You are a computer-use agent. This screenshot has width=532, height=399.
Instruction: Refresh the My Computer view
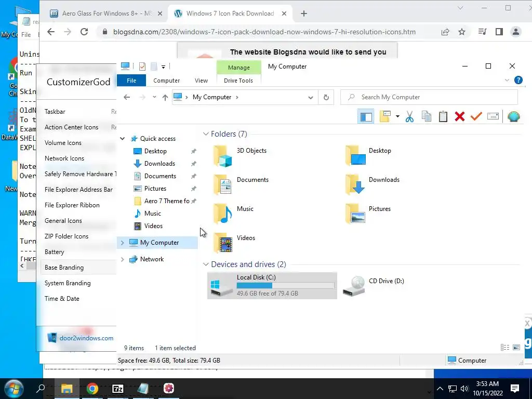(326, 97)
